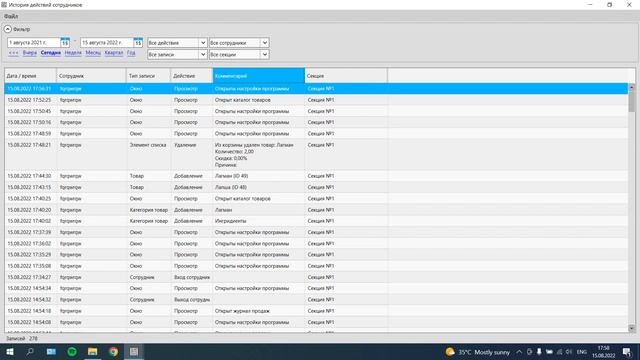Sort by Сотрудник column header
This screenshot has height=360, width=640.
(x=91, y=76)
